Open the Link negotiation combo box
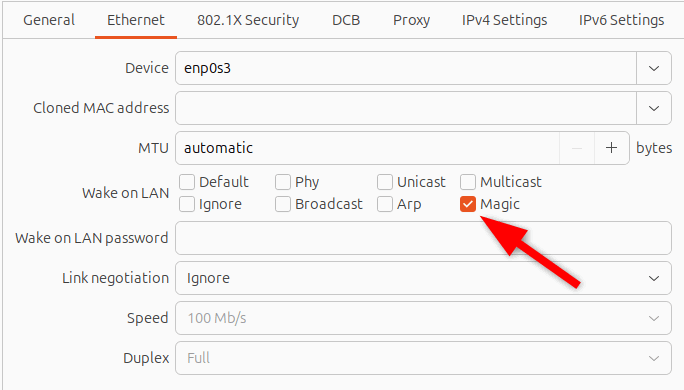 click(x=423, y=278)
